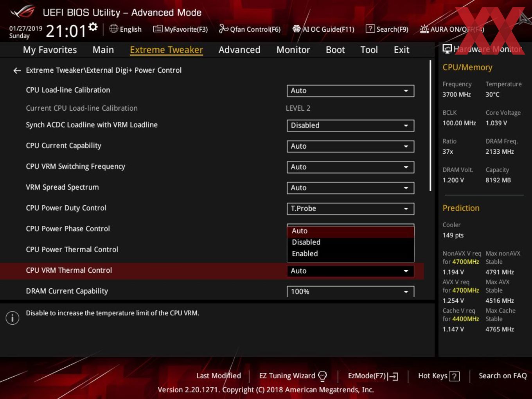Viewport: 532px width, 399px height.
Task: Click the Hot Keys label
Action: 433,376
